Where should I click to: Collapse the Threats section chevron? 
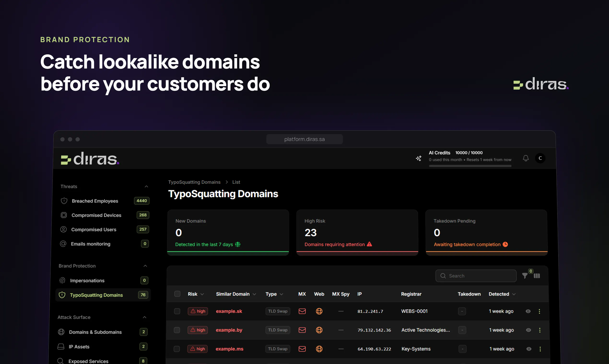click(x=146, y=186)
